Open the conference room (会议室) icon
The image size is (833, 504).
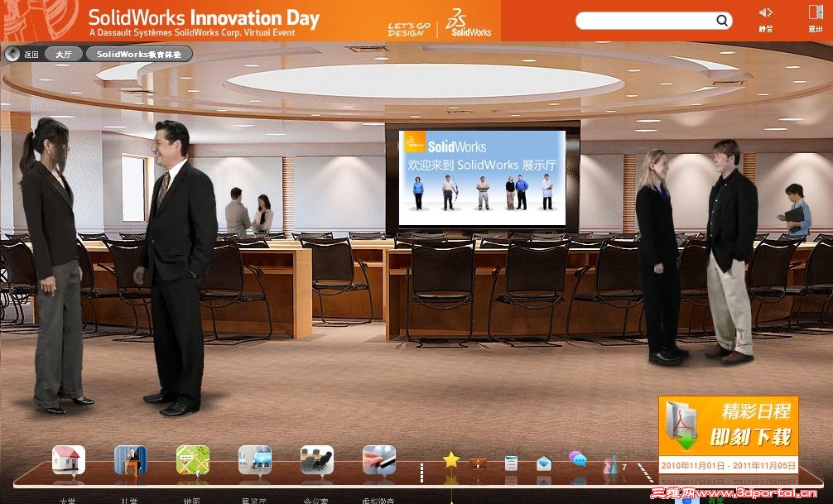[x=317, y=460]
